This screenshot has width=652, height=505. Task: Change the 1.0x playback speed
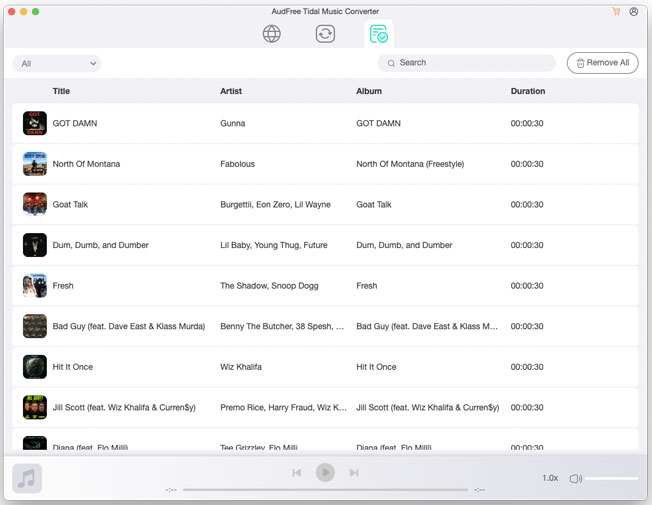click(x=550, y=478)
